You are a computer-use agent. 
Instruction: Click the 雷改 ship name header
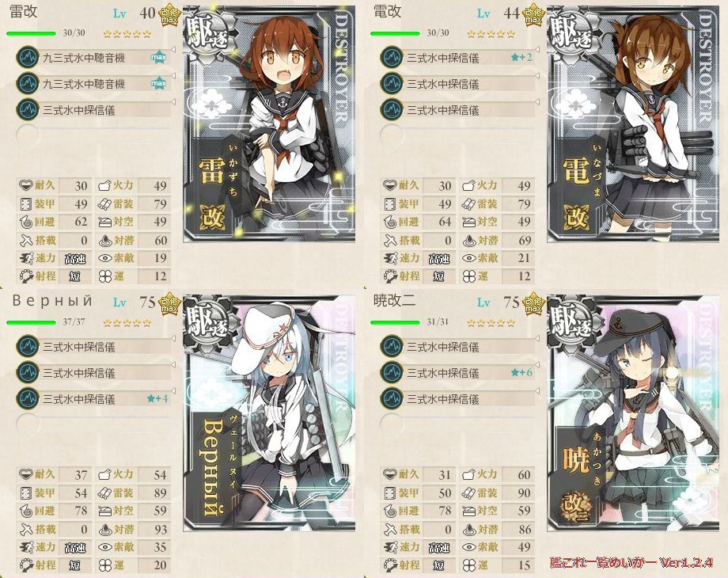[23, 11]
